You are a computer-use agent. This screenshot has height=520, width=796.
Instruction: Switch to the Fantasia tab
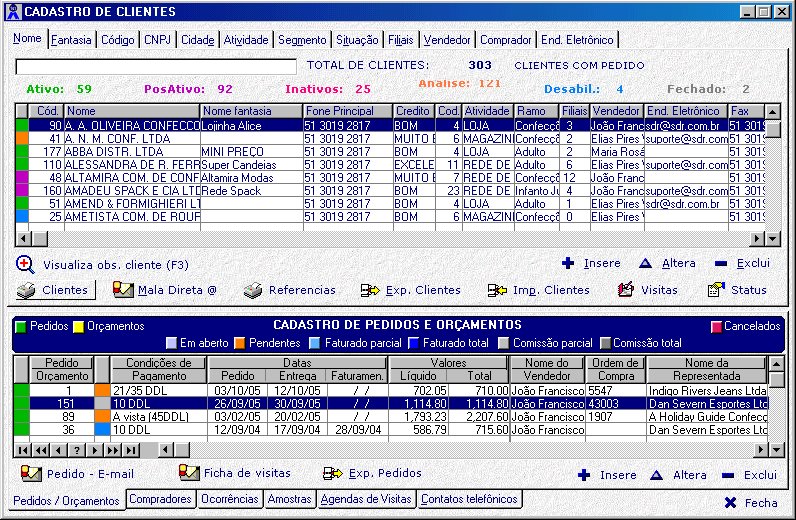click(71, 40)
